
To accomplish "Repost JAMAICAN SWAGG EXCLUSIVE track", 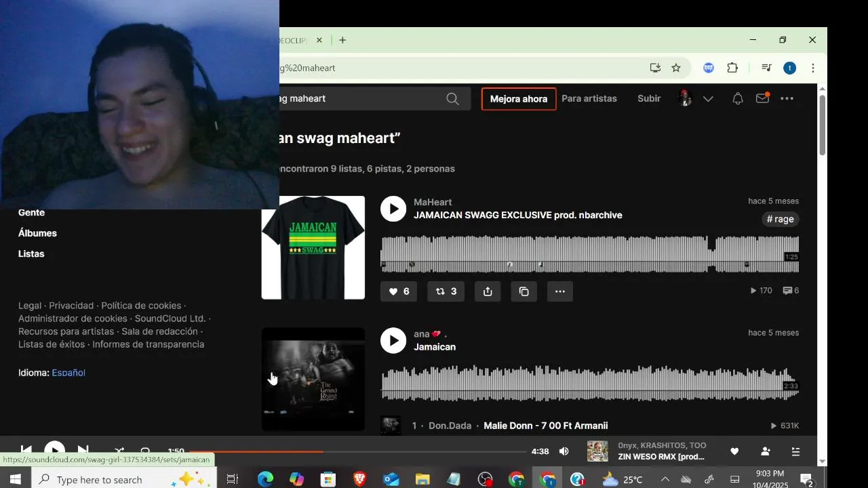I will coord(446,291).
